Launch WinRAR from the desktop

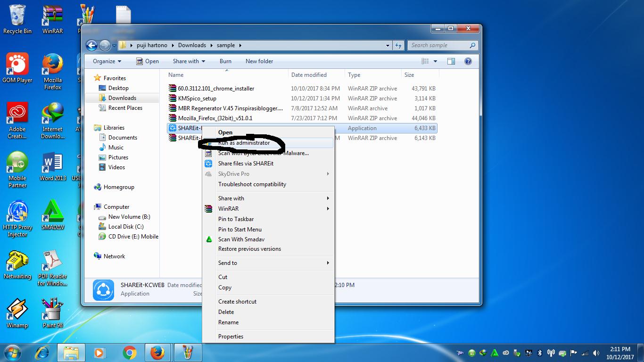coord(53,19)
